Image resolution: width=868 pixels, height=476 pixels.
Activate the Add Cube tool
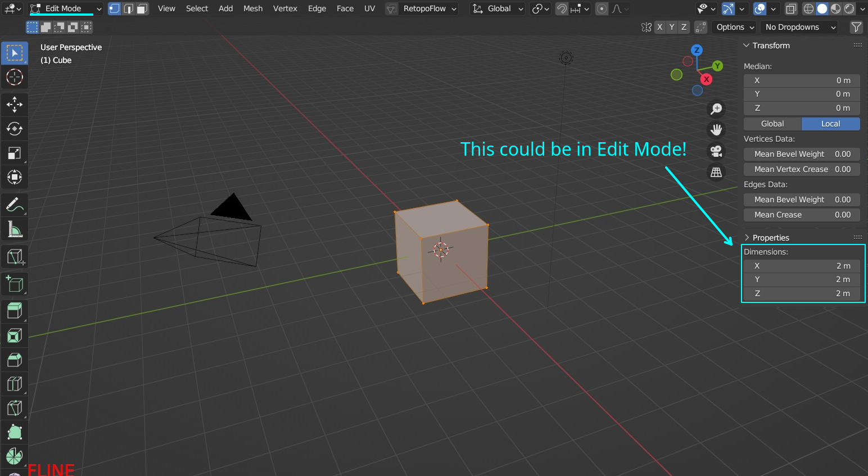click(15, 284)
